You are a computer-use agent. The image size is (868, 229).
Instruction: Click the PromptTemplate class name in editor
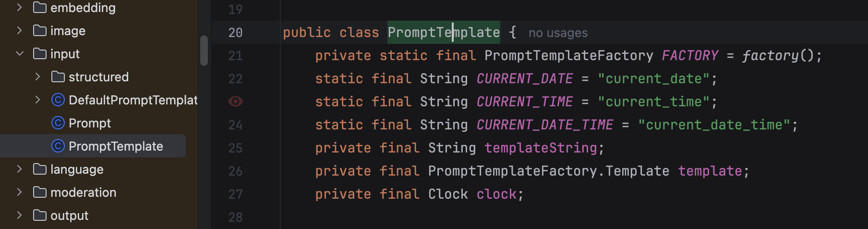tap(443, 33)
